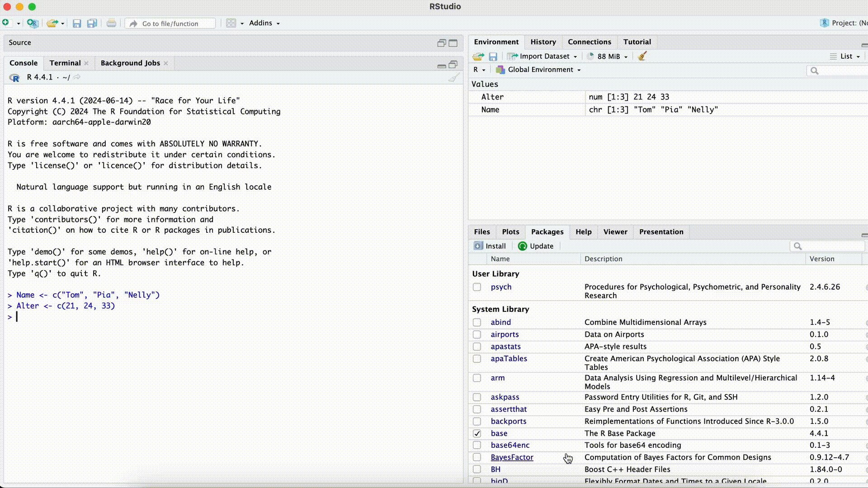Click the Save All documents icon
The image size is (868, 488).
click(x=92, y=23)
